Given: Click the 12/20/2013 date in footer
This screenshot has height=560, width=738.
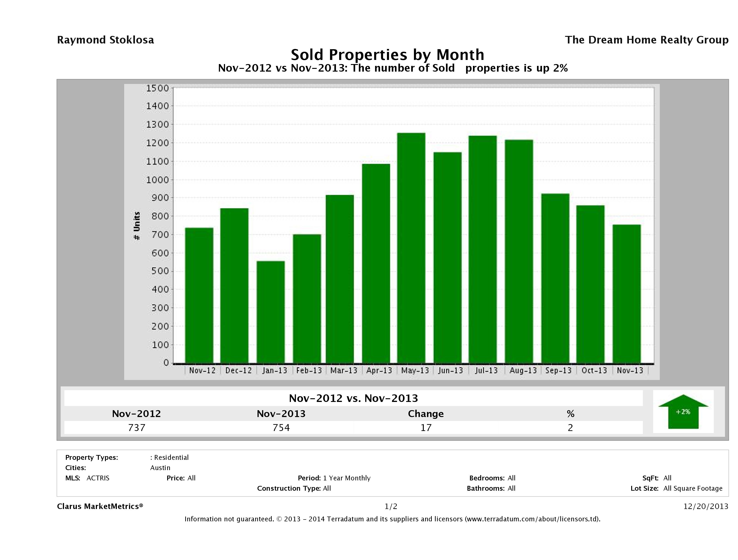Looking at the screenshot, I should click(705, 506).
